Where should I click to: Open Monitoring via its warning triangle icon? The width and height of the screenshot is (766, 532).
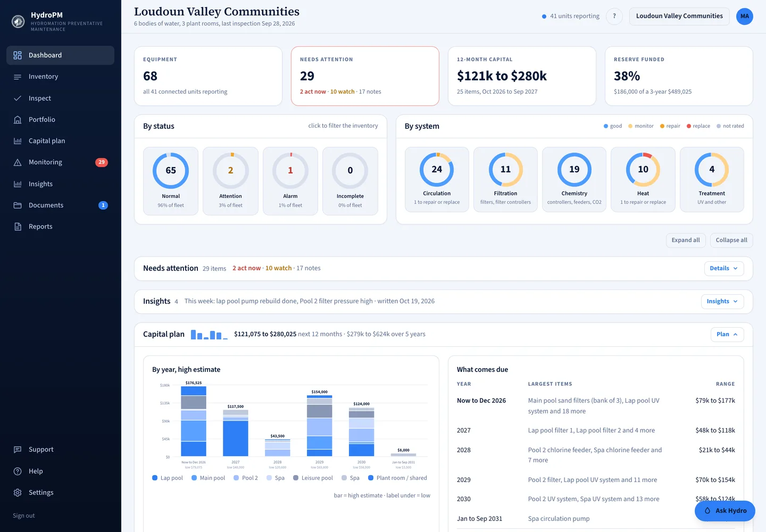(x=18, y=162)
